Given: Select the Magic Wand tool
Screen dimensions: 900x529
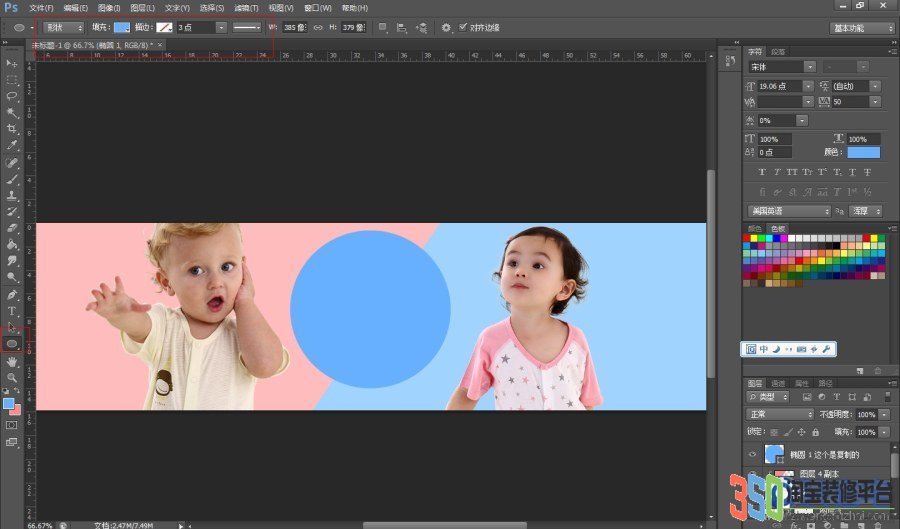Looking at the screenshot, I should coord(11,112).
